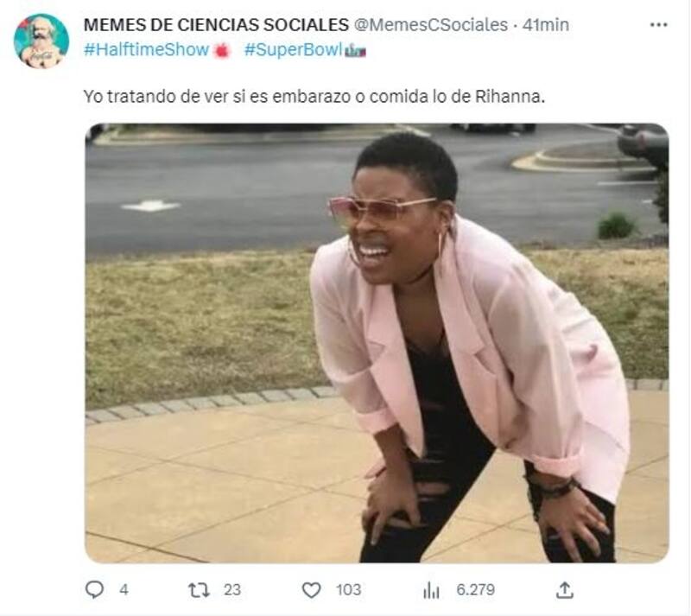Enlarge the meme image in the tweet

pos(377,343)
